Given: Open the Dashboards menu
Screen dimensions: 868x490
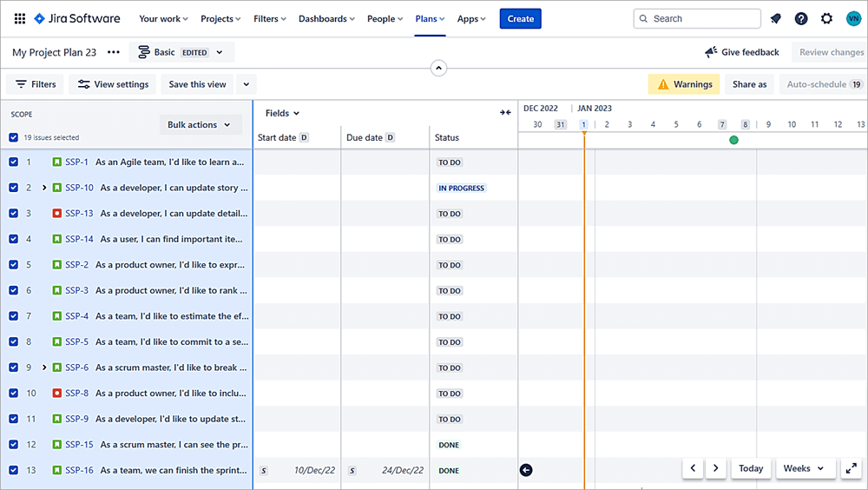Looking at the screenshot, I should coord(327,18).
